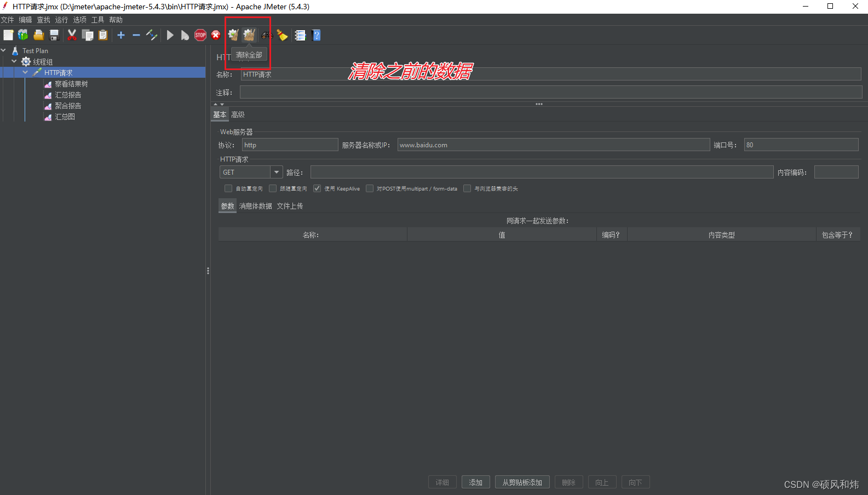Click the 注释 comment input field
Viewport: 868px width, 495px height.
(x=551, y=93)
